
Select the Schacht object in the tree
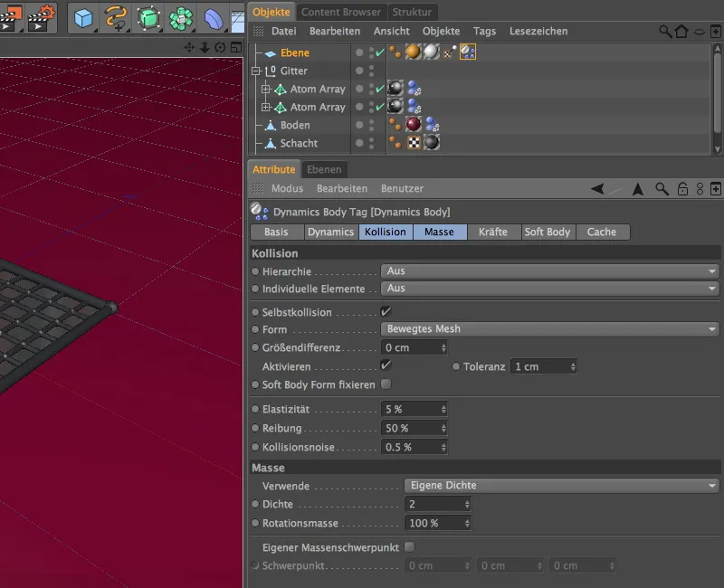point(299,143)
